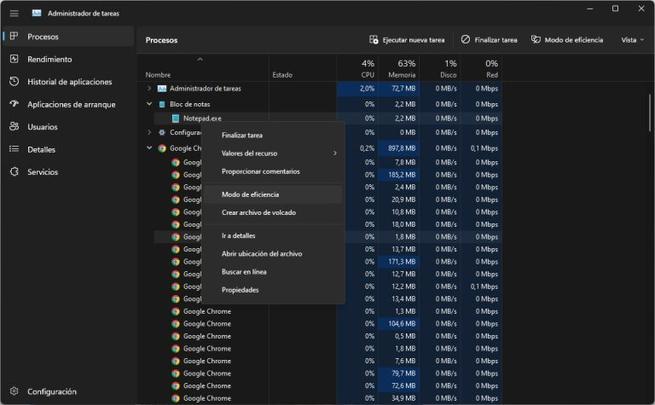Screen dimensions: 655x405
Task: Click the Administrador de tareas row icon
Action: (x=162, y=89)
